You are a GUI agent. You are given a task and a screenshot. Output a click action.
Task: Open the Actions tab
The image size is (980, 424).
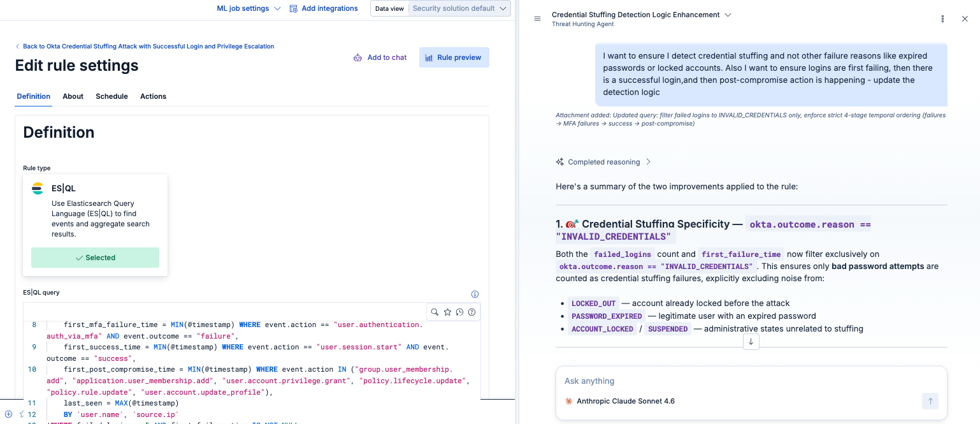point(153,96)
